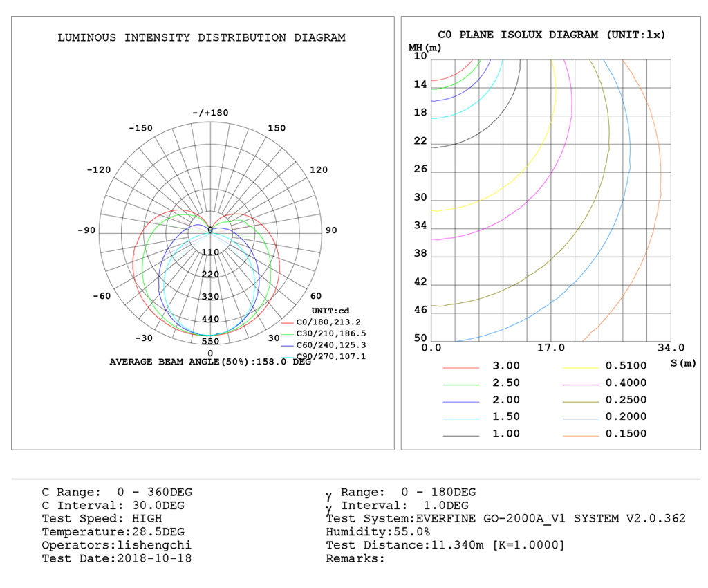Click the S(m) axis label
The height and width of the screenshot is (588, 708).
click(x=683, y=363)
